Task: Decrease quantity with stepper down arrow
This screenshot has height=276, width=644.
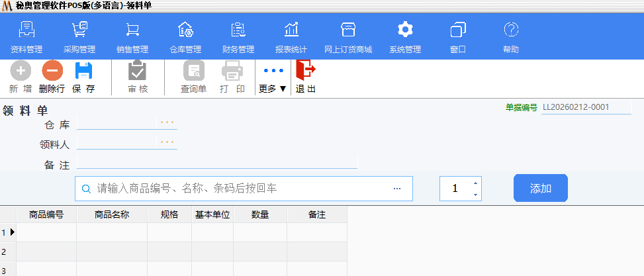Action: pyautogui.click(x=475, y=195)
